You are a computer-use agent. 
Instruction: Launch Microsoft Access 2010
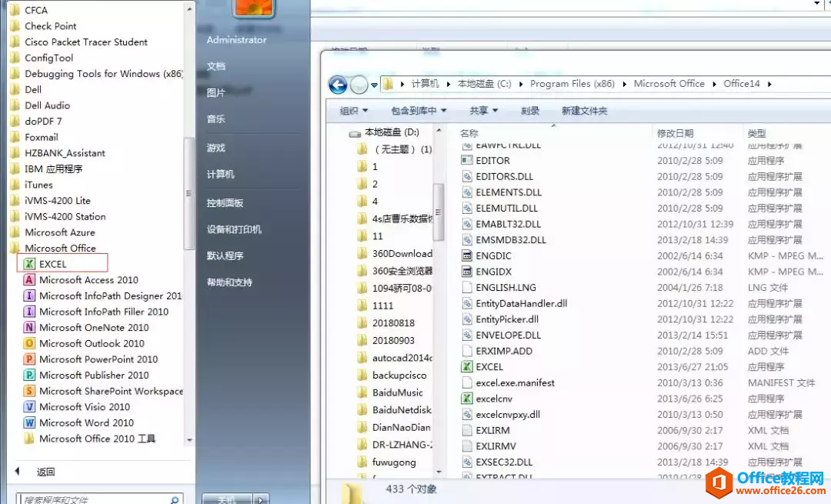(x=81, y=279)
